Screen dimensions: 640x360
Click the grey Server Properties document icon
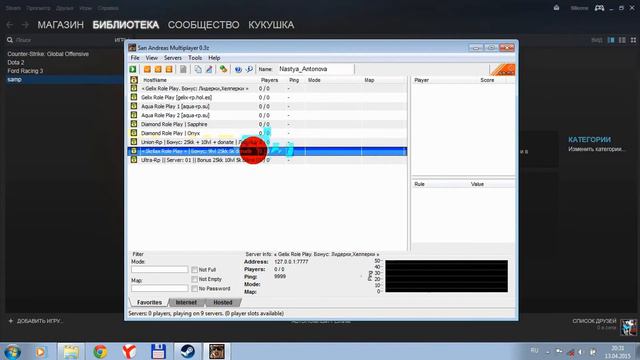183,69
